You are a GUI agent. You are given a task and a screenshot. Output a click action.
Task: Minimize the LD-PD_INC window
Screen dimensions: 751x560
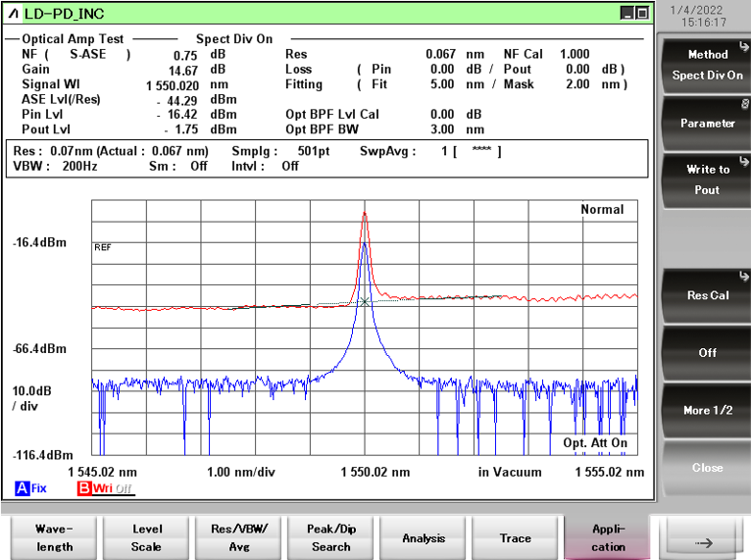627,14
